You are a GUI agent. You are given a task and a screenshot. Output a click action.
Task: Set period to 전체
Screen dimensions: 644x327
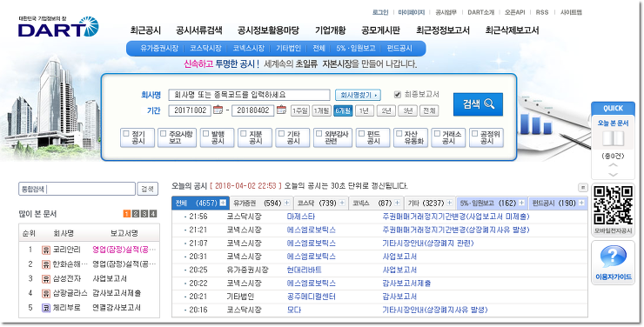(x=429, y=110)
